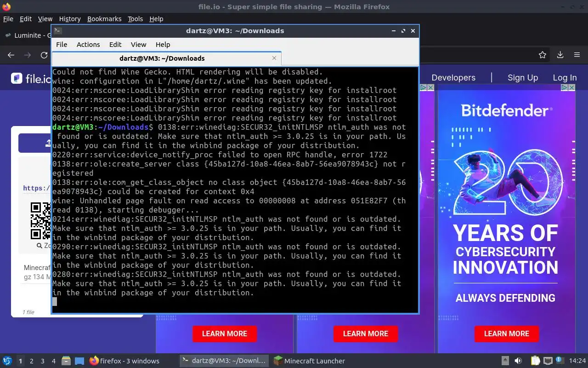The height and width of the screenshot is (368, 588).
Task: Reload the page in Firefox
Action: [x=44, y=55]
